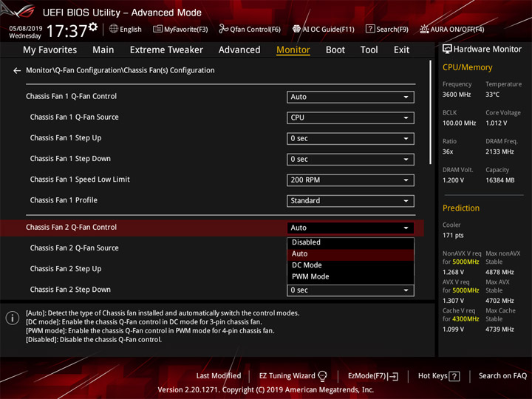Switch to Tool tab
The width and height of the screenshot is (532, 399).
(x=369, y=50)
